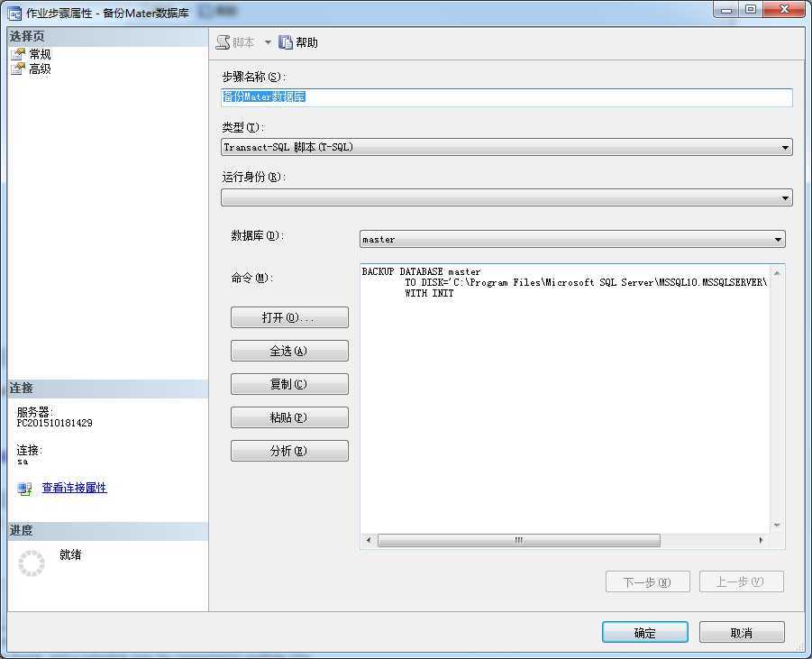Click the 上一步 button
Image resolution: width=812 pixels, height=659 pixels.
tap(742, 581)
